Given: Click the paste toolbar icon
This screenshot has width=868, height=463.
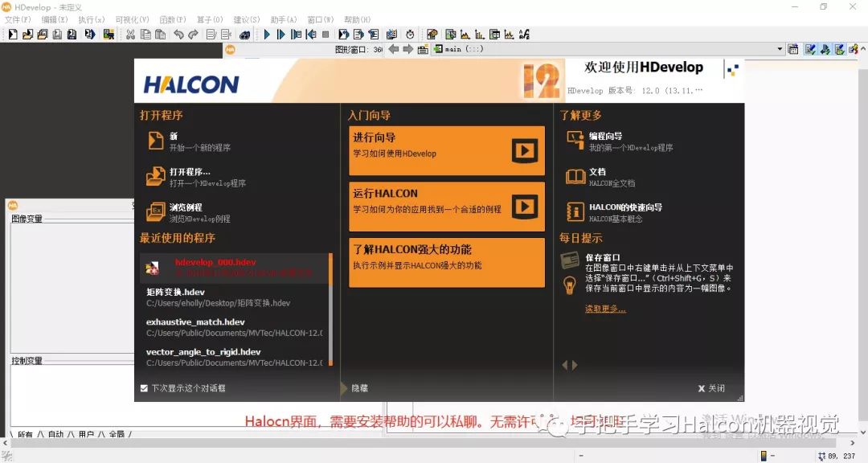Looking at the screenshot, I should [x=160, y=35].
